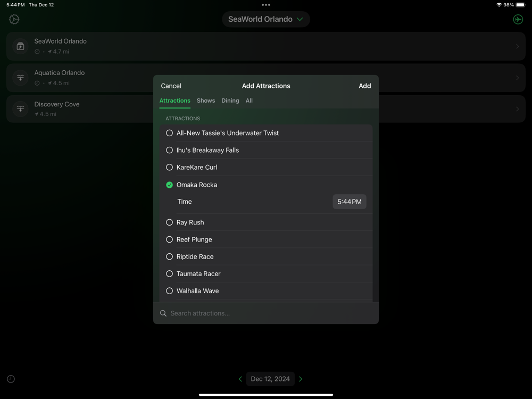532x399 pixels.
Task: Expand Discovery Cove row chevron
Action: [517, 109]
